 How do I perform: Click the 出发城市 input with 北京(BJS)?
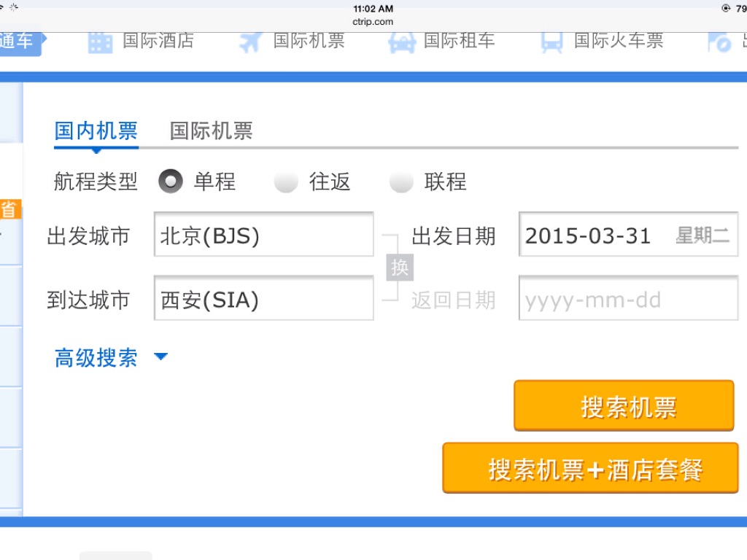(263, 236)
